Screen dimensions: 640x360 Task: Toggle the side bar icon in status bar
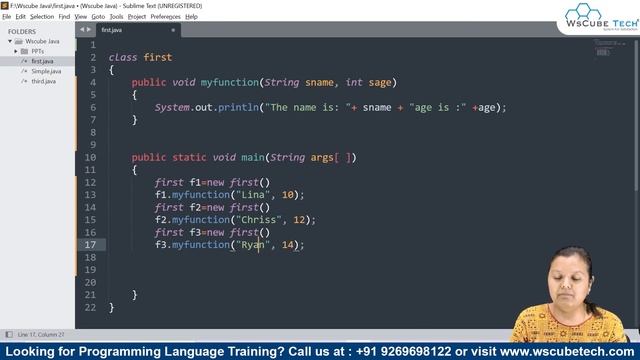point(9,335)
